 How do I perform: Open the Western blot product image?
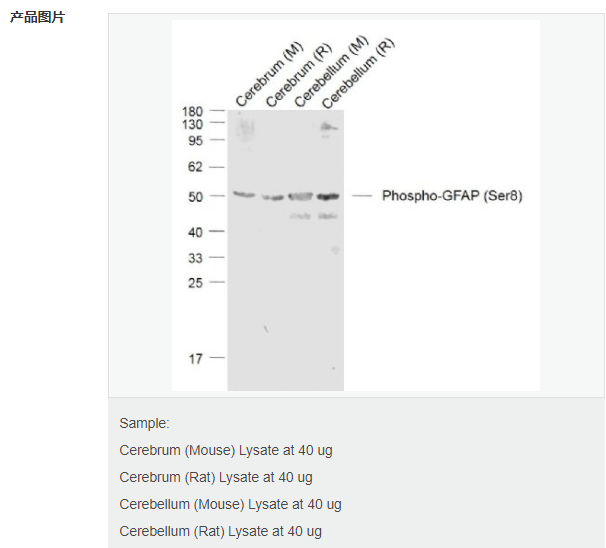click(356, 205)
